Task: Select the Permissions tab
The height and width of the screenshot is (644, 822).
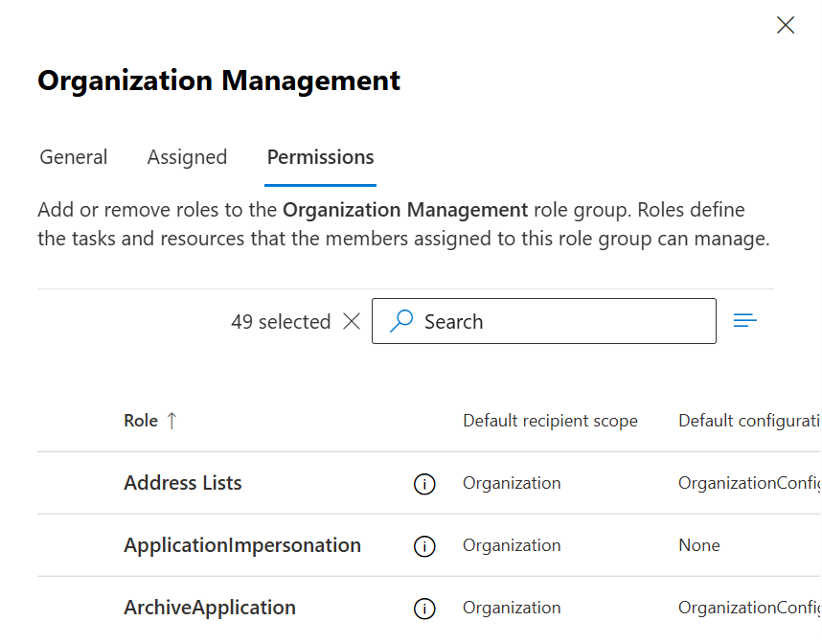Action: coord(320,157)
